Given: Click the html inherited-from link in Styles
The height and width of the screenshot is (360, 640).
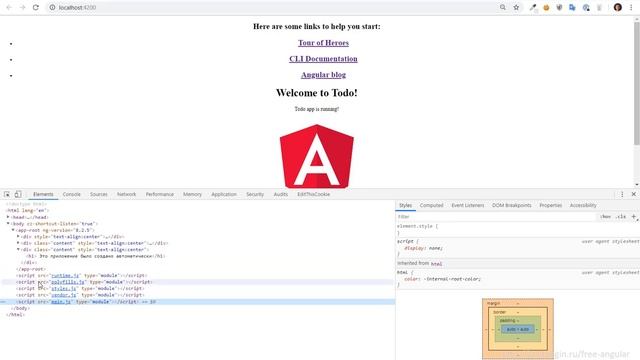Looking at the screenshot, I should (436, 264).
